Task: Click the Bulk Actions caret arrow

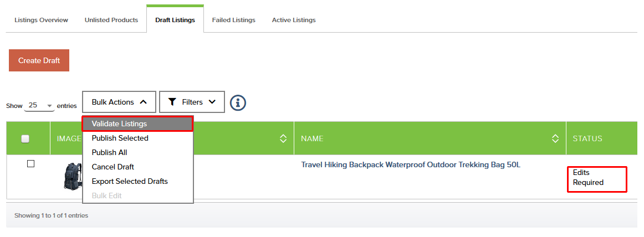Action: tap(144, 102)
